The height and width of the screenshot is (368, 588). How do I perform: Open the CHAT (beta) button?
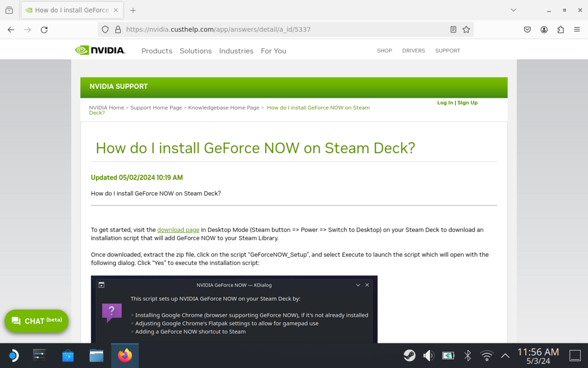pos(37,321)
